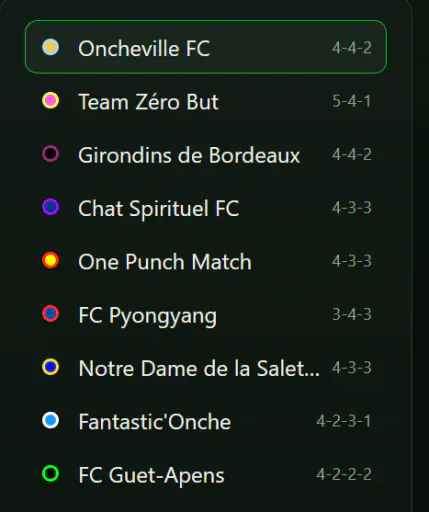Select FC Guet-Apens team
This screenshot has height=512, width=429.
click(206, 474)
